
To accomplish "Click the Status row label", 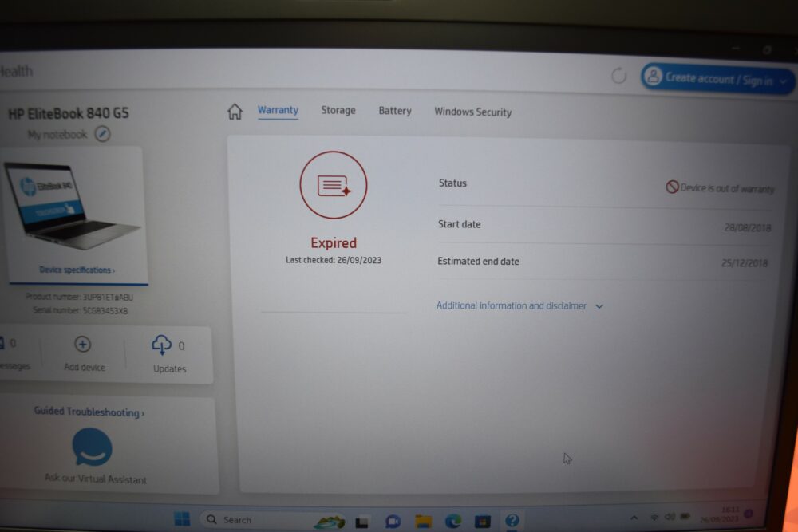I will (x=452, y=183).
